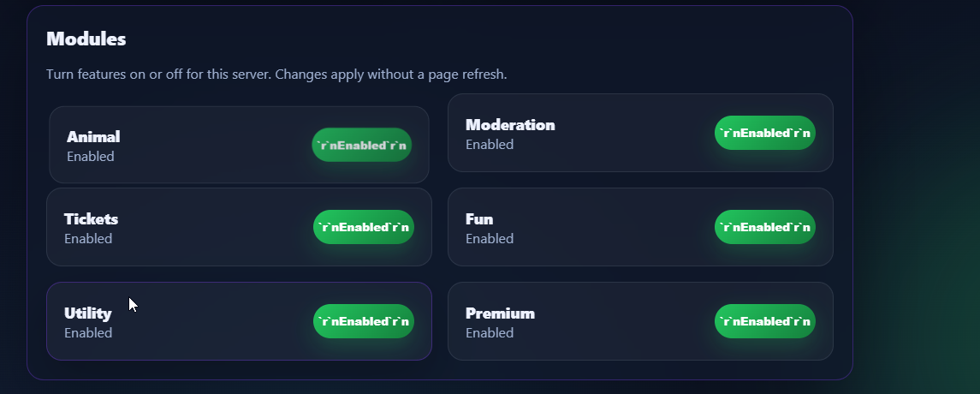Select the Fun module name
Viewport: 980px width, 394px height.
click(x=479, y=219)
